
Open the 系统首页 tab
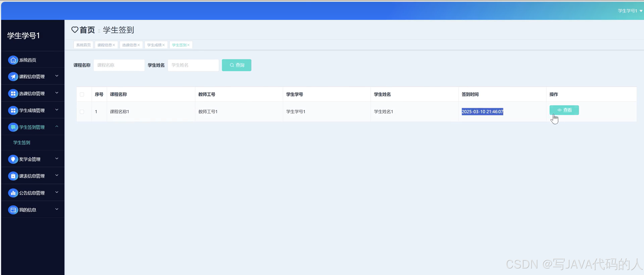[83, 45]
